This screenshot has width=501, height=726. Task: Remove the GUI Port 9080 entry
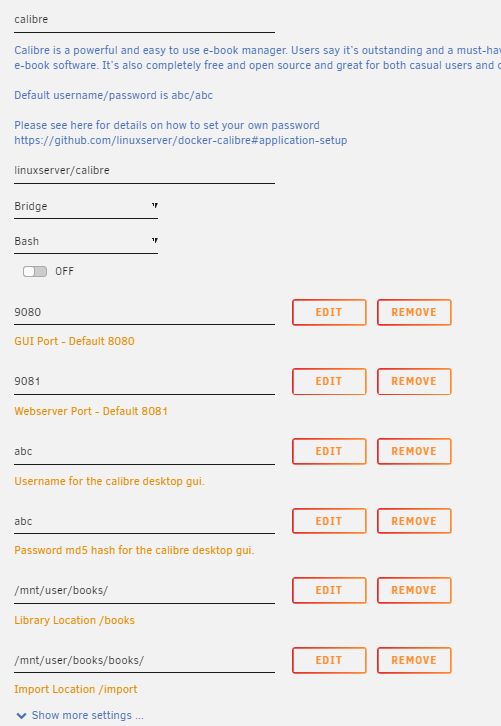(414, 313)
